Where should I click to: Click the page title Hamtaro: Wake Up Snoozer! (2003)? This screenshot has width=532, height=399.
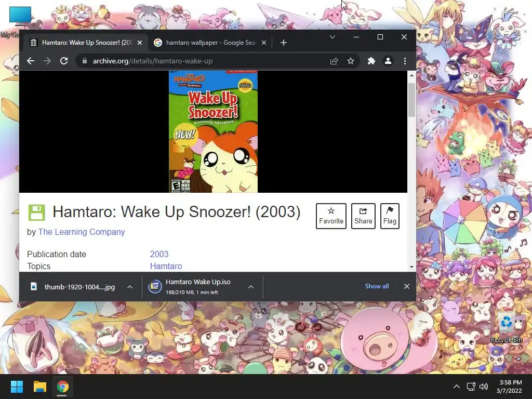pyautogui.click(x=177, y=212)
